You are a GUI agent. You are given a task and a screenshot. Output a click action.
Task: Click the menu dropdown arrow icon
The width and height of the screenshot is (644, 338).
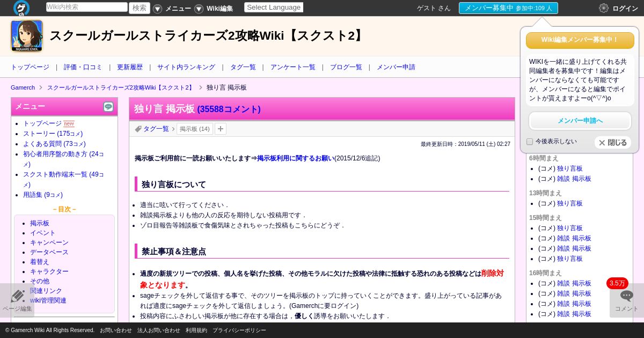pos(157,9)
